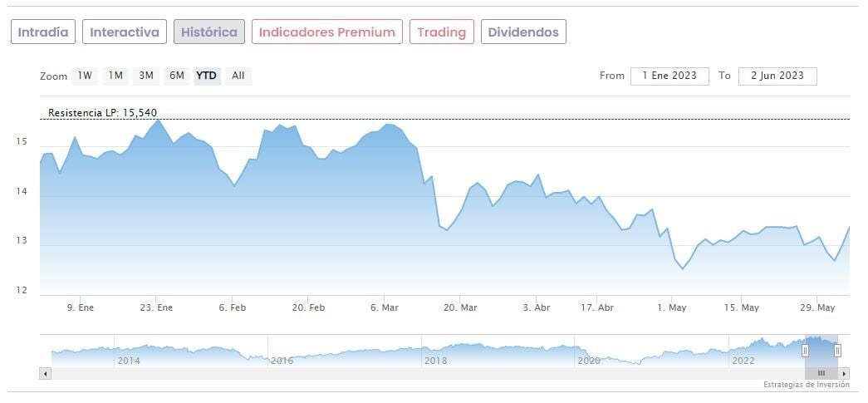Click the scrollbar right arrow button

coord(845,374)
